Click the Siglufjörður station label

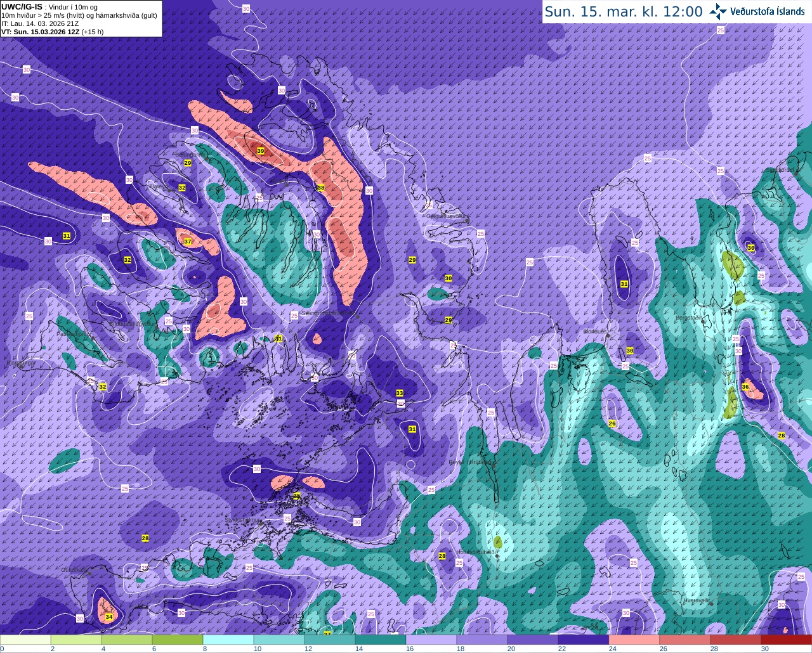point(780,170)
